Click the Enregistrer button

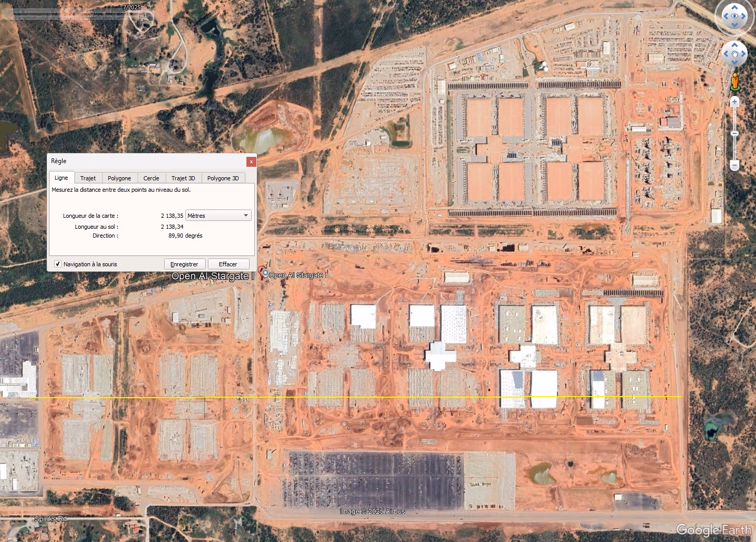pos(184,264)
